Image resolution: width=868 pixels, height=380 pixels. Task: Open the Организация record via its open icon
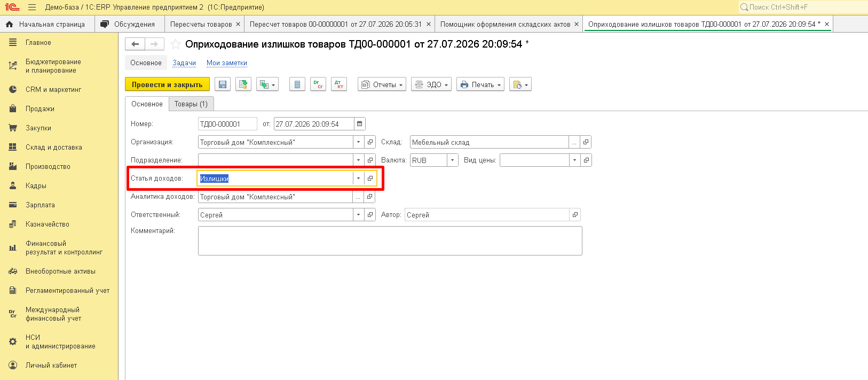click(370, 142)
